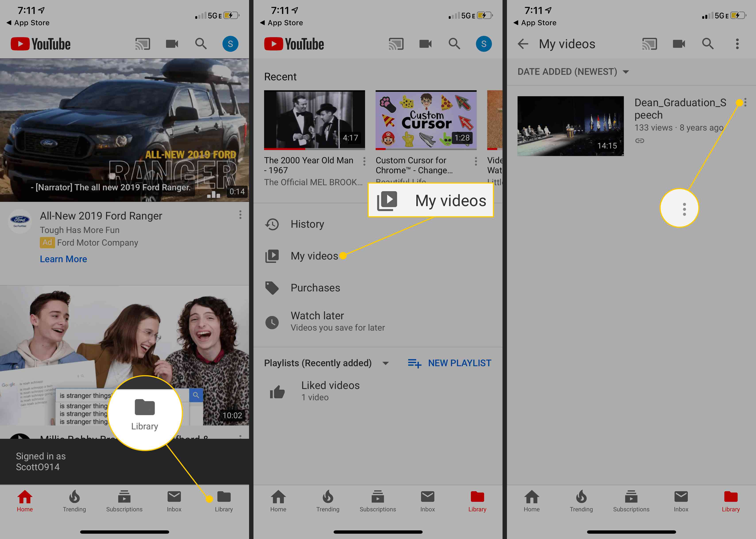Tap Cast icon in My videos screen

650,44
